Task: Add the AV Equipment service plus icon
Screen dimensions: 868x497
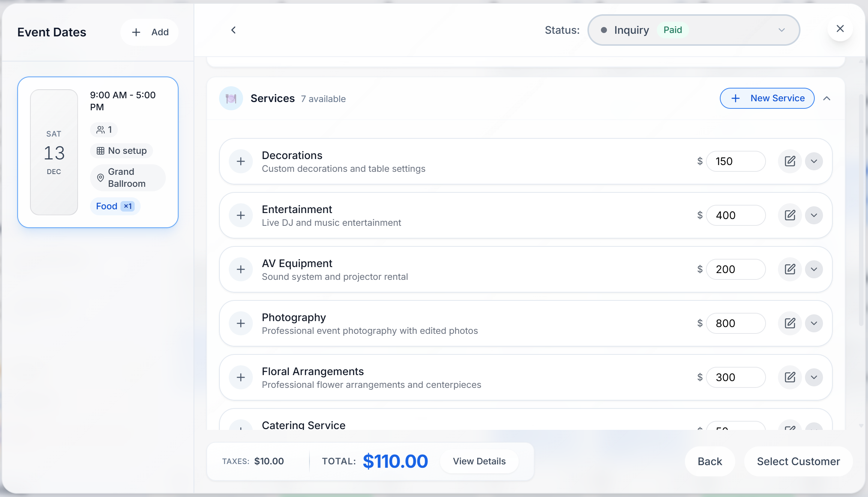Action: point(241,269)
